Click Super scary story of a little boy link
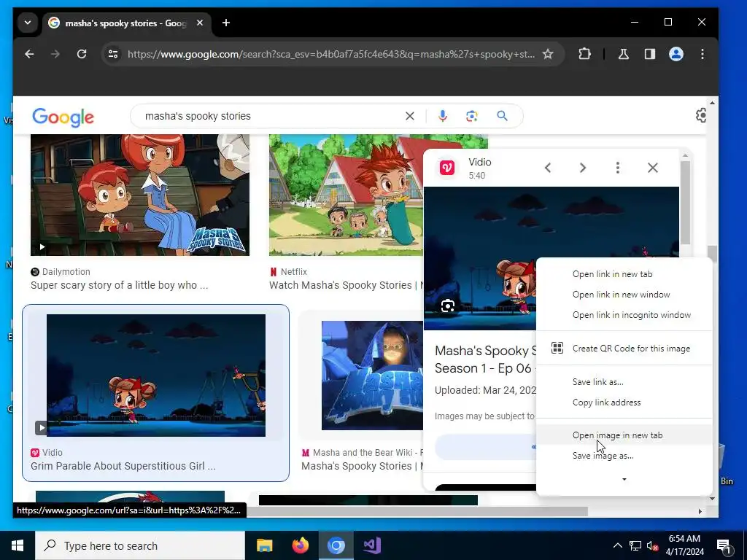 (119, 285)
